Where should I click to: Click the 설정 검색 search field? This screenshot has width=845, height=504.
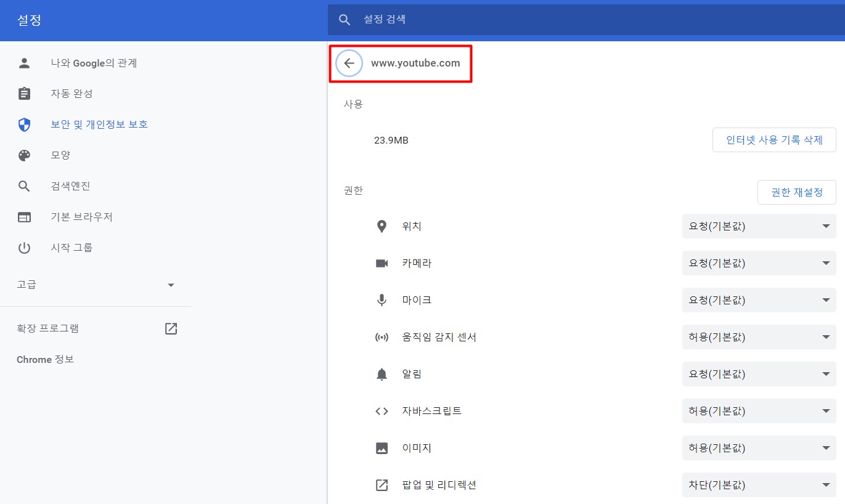(586, 20)
